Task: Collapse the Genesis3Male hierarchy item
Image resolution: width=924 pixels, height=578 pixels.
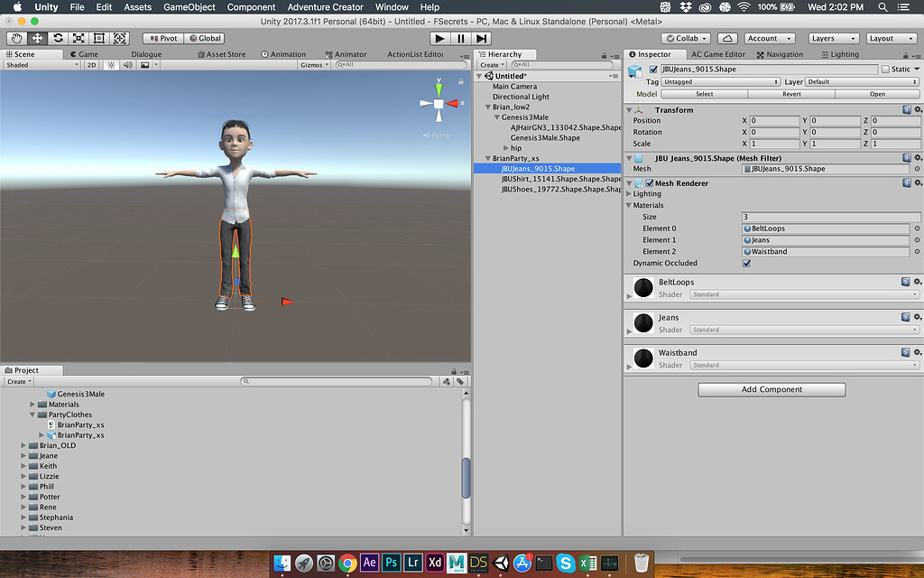Action: [498, 117]
